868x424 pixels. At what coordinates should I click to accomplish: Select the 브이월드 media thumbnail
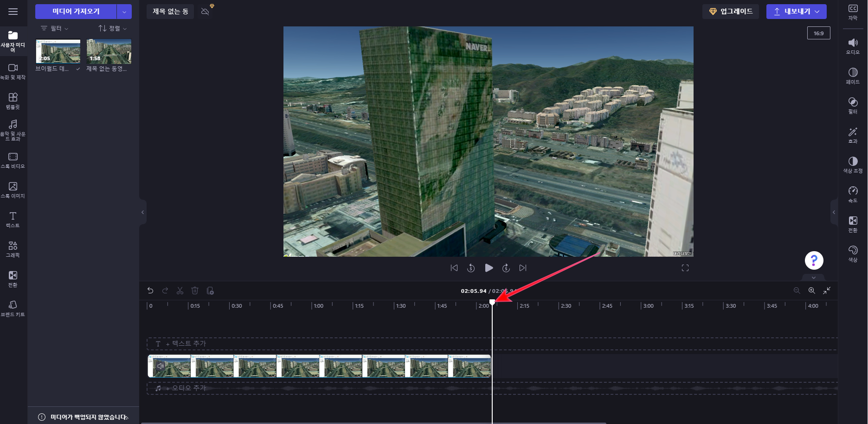pyautogui.click(x=58, y=51)
